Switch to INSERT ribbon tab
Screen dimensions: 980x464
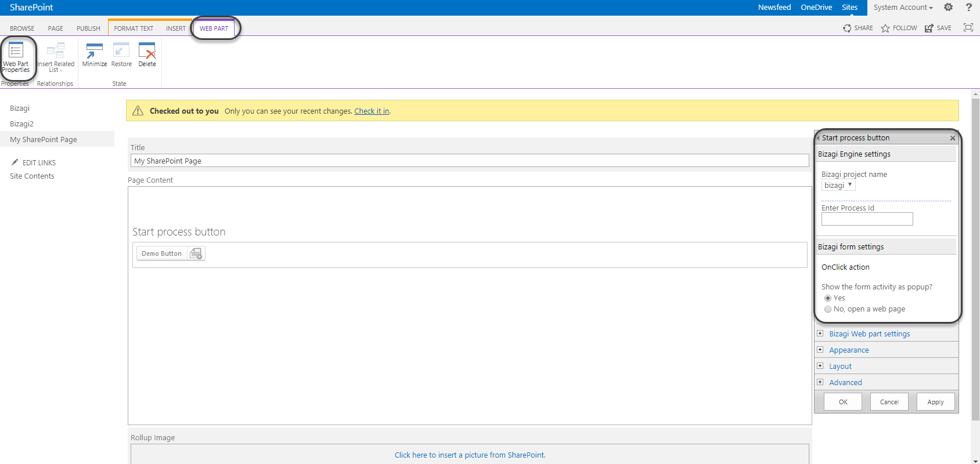point(176,28)
